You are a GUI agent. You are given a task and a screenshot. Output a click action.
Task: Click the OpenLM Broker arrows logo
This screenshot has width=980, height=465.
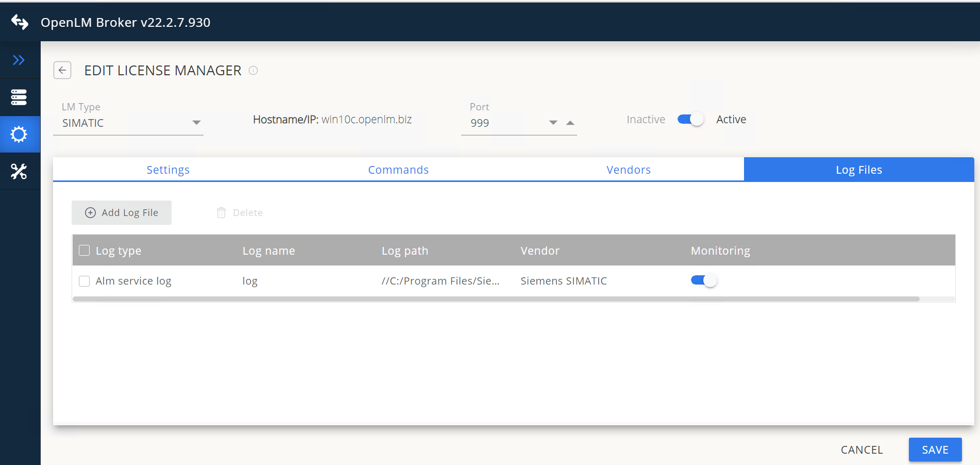click(x=20, y=22)
